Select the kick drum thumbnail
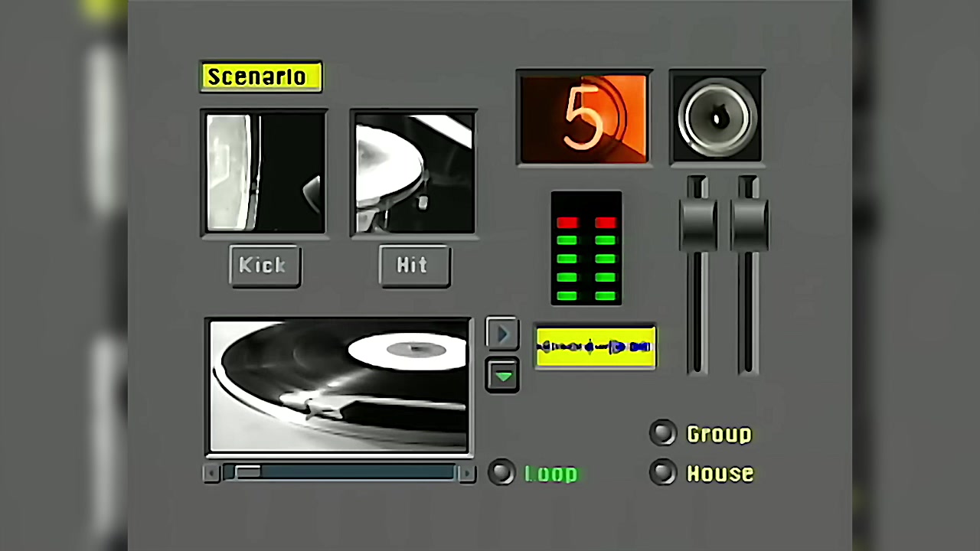The image size is (980, 551). click(265, 172)
